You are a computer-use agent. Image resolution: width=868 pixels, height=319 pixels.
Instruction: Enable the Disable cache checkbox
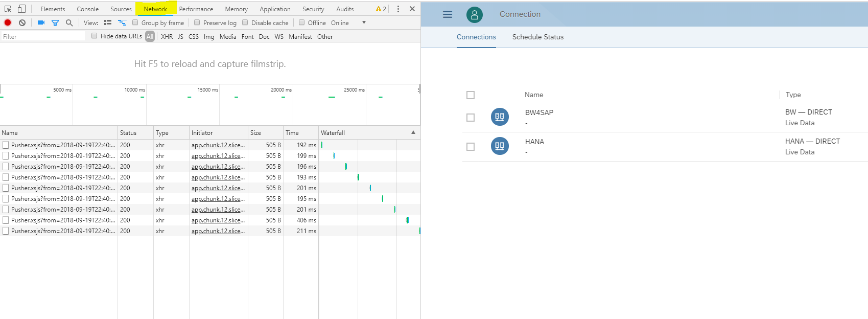coord(245,22)
